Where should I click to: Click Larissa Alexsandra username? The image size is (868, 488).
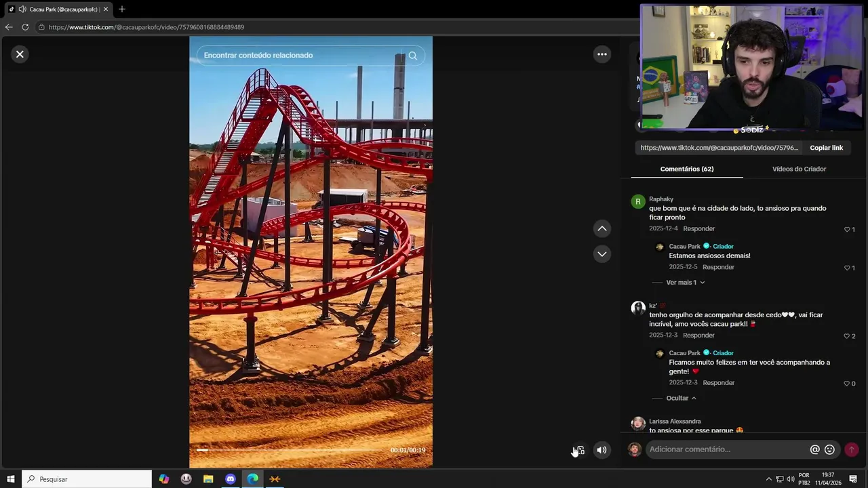[x=675, y=422]
